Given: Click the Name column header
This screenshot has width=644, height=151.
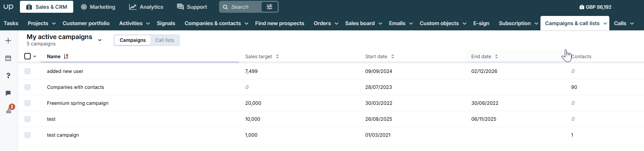Looking at the screenshot, I should pos(54,57).
